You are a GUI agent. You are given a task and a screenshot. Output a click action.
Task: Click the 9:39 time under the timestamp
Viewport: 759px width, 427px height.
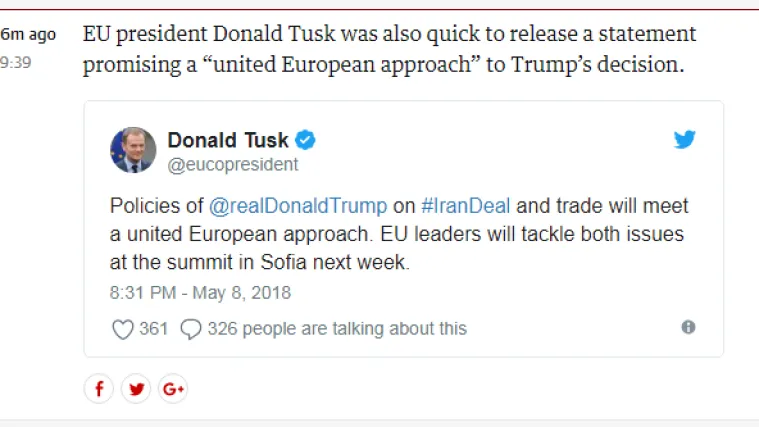[15, 61]
